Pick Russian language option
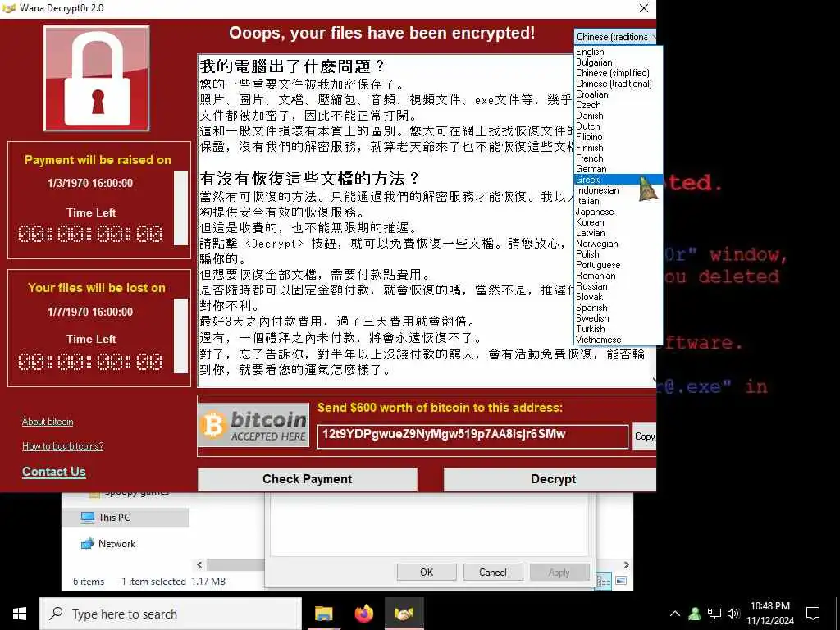 [619, 286]
